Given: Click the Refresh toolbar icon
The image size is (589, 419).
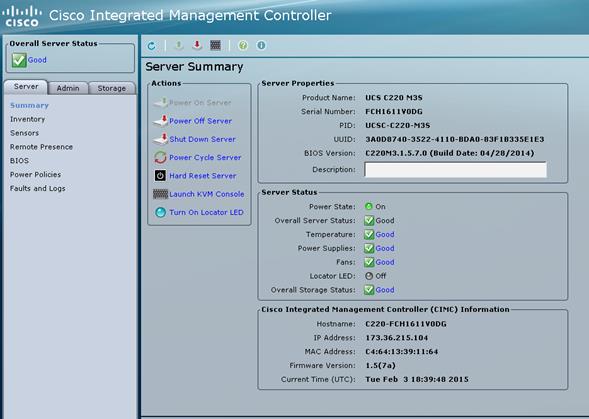Looking at the screenshot, I should click(151, 46).
